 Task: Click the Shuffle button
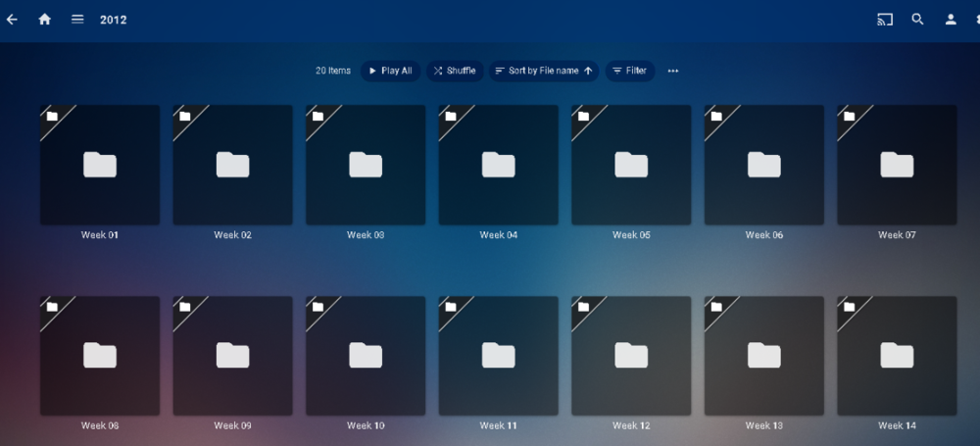(455, 71)
